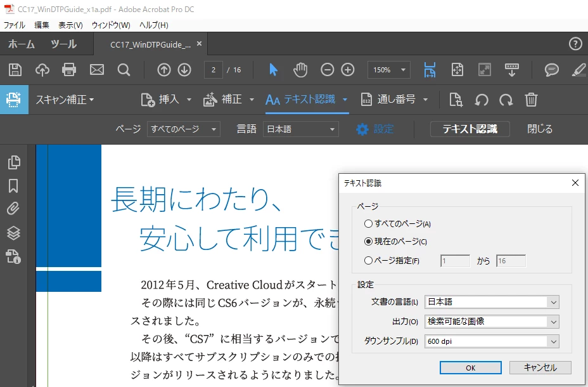This screenshot has height=387, width=588.
Task: Click 閉じる in toolbar
Action: 540,129
